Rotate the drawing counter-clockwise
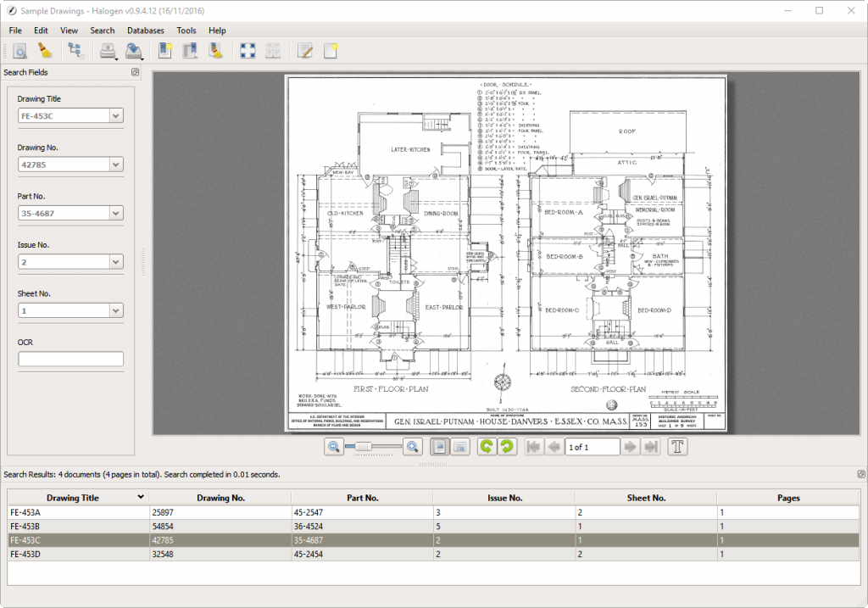This screenshot has width=868, height=608. point(485,446)
